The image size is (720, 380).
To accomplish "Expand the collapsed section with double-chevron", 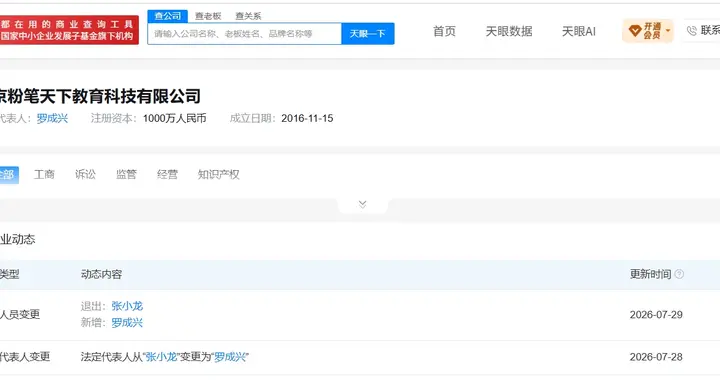I will point(362,204).
